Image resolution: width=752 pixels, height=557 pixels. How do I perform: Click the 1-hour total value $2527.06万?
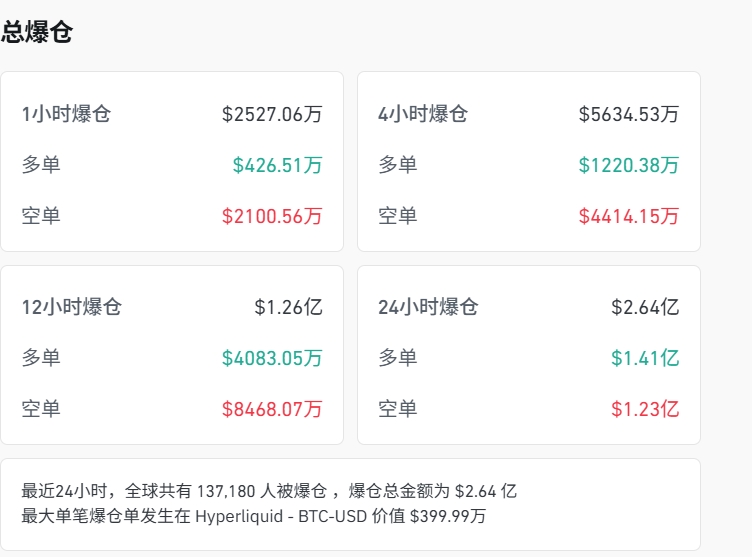coord(272,114)
